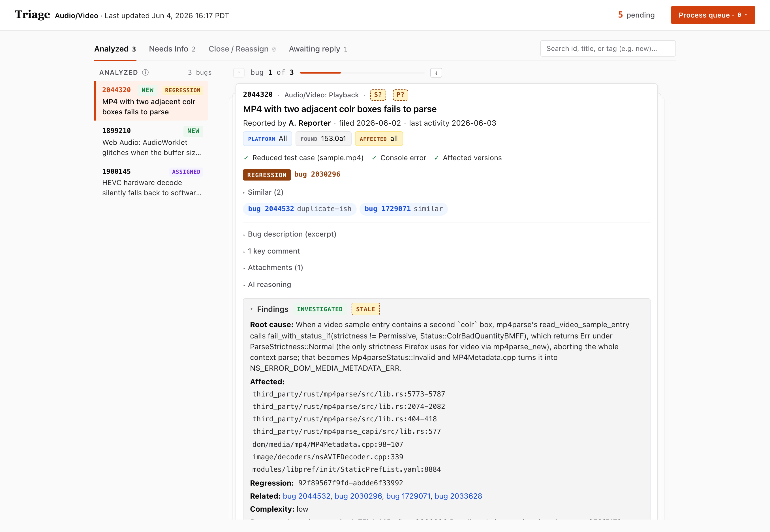The height and width of the screenshot is (532, 770).
Task: Collapse the Findings section
Action: click(x=269, y=309)
